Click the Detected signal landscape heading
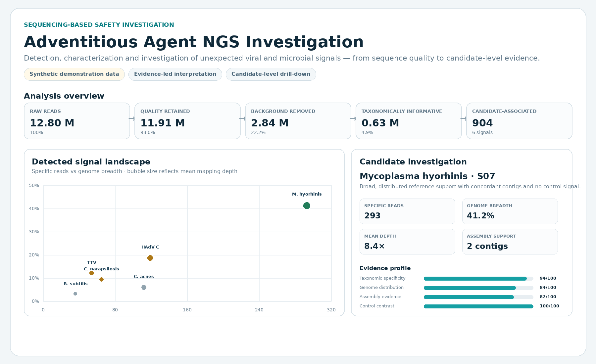 coord(91,162)
